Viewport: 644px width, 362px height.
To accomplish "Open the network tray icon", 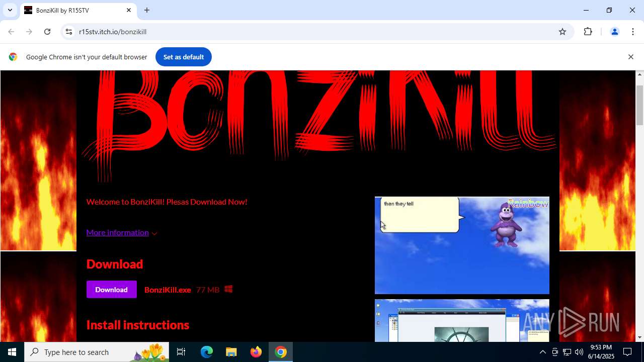I will coord(567,352).
